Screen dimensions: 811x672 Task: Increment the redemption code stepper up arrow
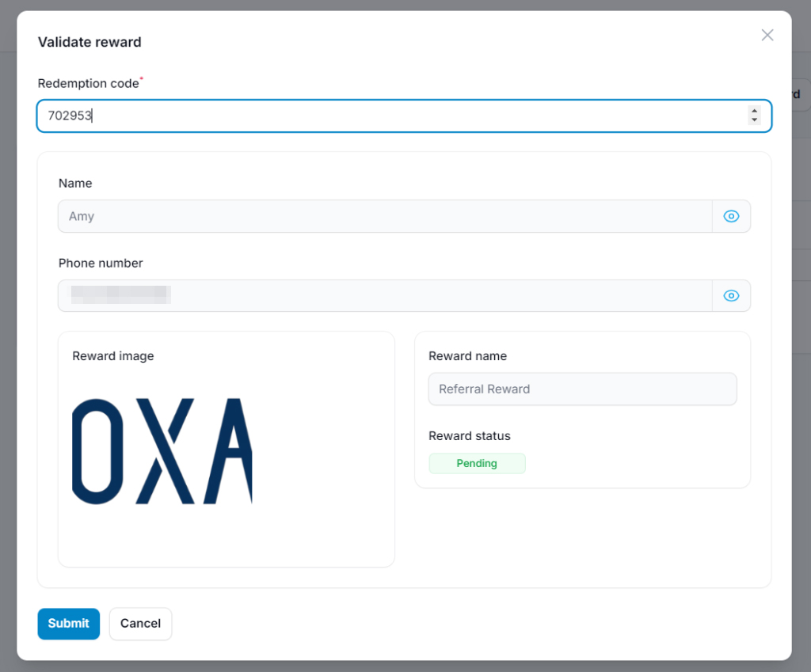(754, 111)
